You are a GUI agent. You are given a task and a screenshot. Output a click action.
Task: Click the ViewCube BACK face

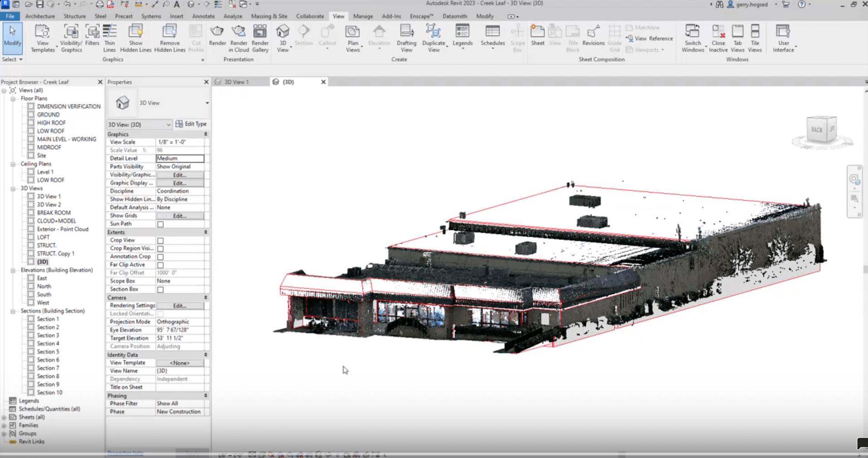click(x=816, y=130)
